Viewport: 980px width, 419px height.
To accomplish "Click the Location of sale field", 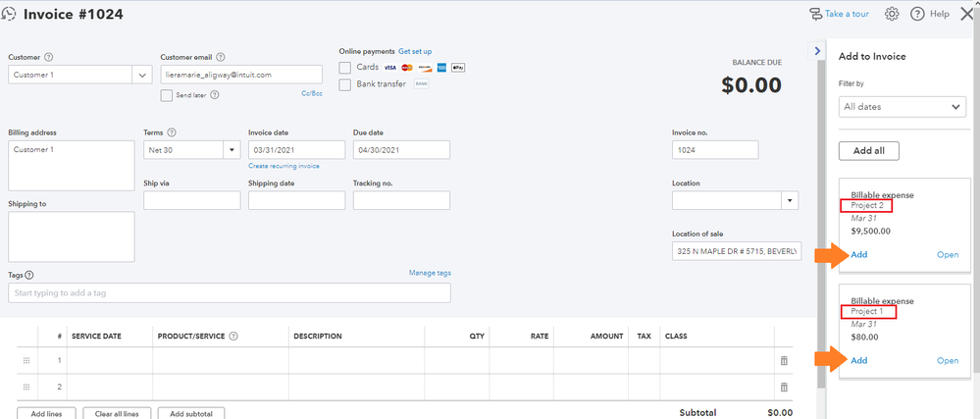I will coord(737,251).
